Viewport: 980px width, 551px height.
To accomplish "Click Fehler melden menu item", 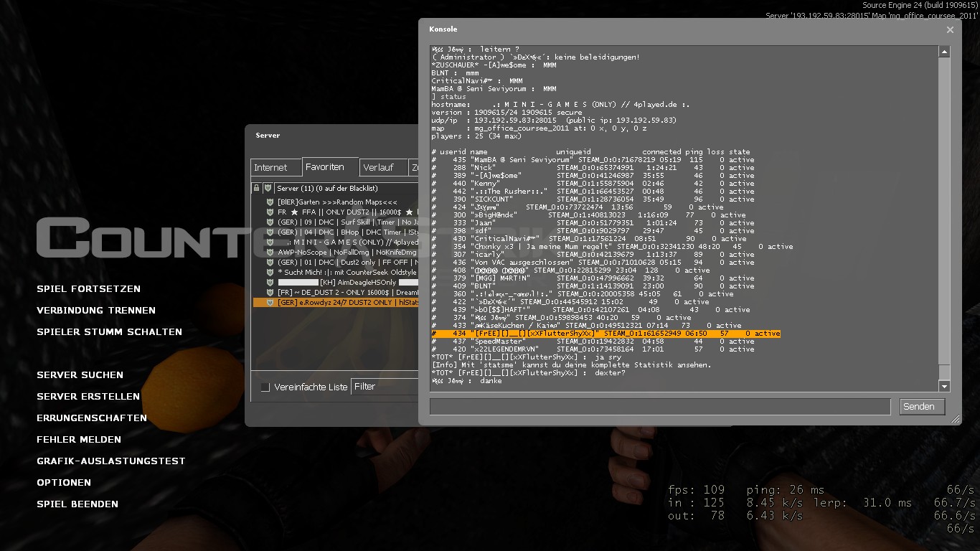I will 79,440.
